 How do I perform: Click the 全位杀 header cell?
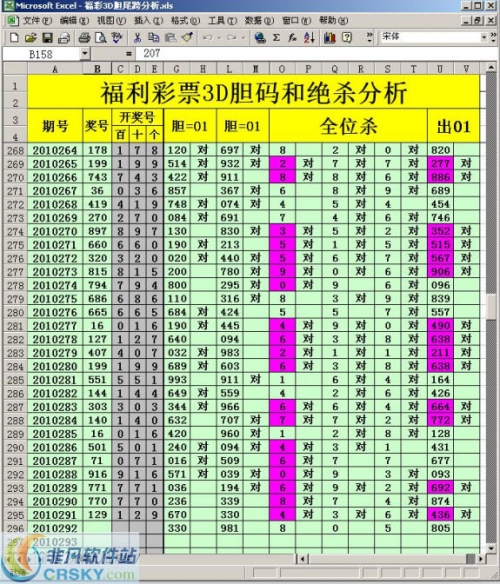[348, 126]
